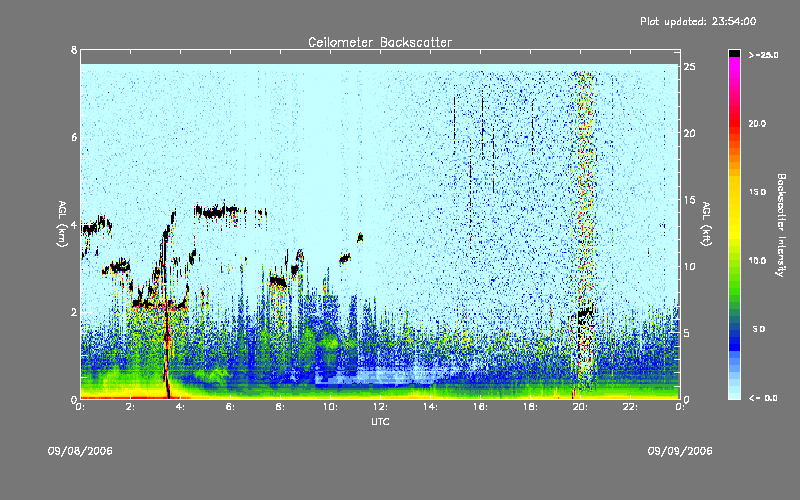Click the black top of the colorbar

coord(734,53)
